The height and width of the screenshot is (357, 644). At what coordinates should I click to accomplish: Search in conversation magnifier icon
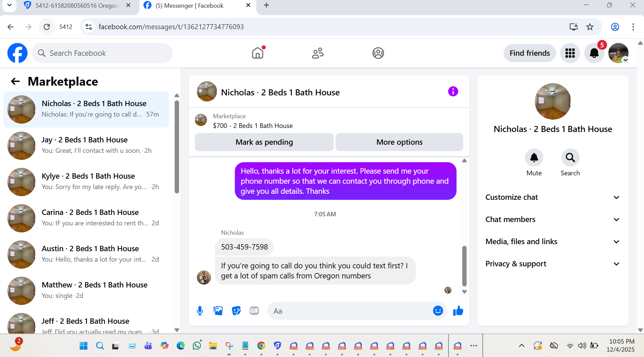(x=570, y=158)
